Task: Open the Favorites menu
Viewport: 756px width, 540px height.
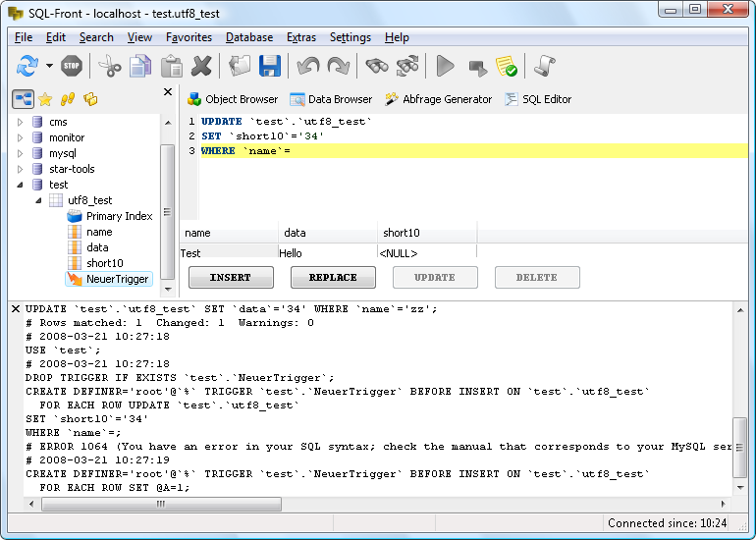Action: tap(189, 37)
